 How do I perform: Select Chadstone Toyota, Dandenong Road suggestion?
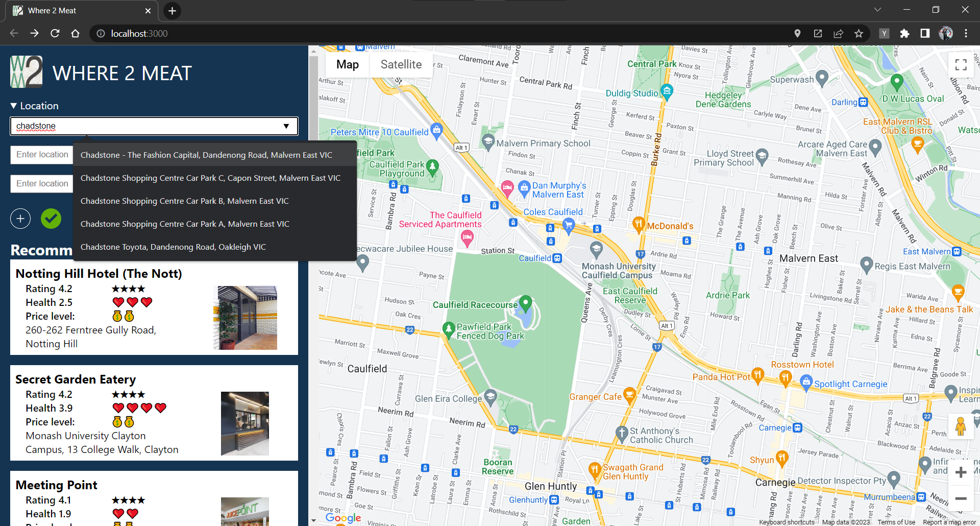[x=215, y=247]
